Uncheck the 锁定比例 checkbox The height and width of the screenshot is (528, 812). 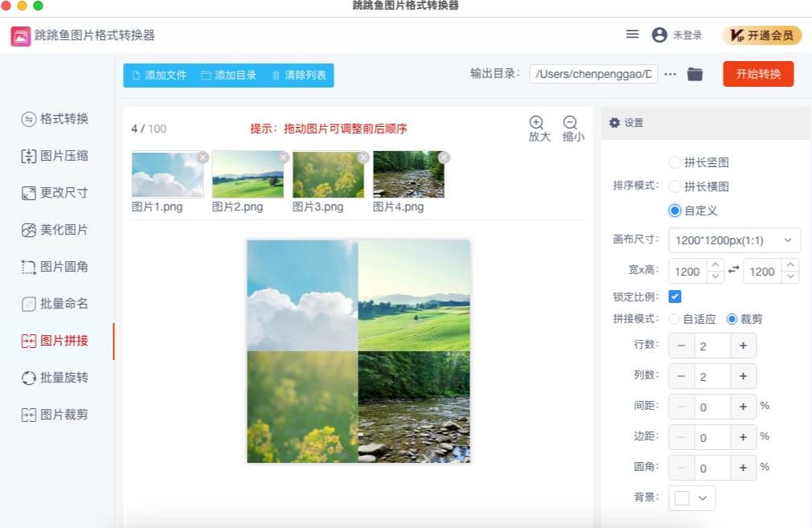pos(675,297)
